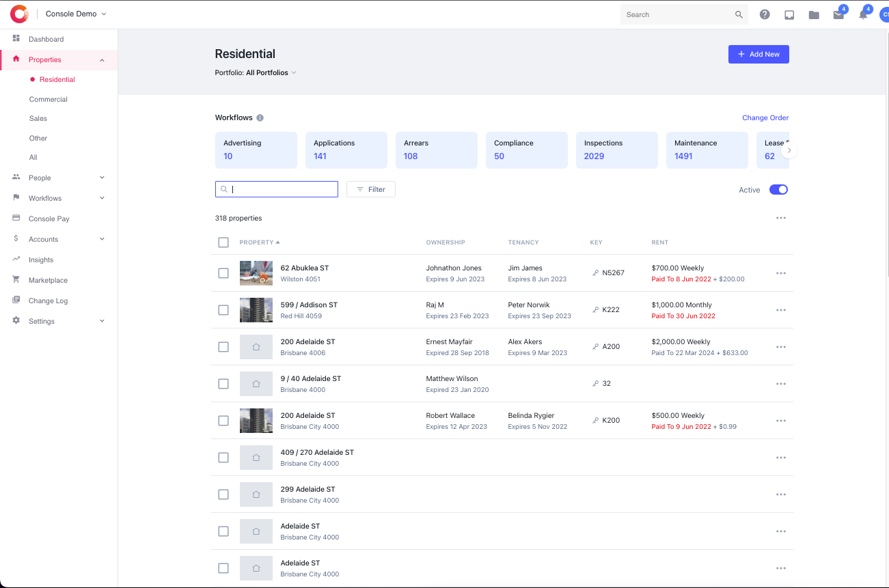Open the Console Demo account dropdown
This screenshot has width=889, height=588.
pyautogui.click(x=76, y=14)
